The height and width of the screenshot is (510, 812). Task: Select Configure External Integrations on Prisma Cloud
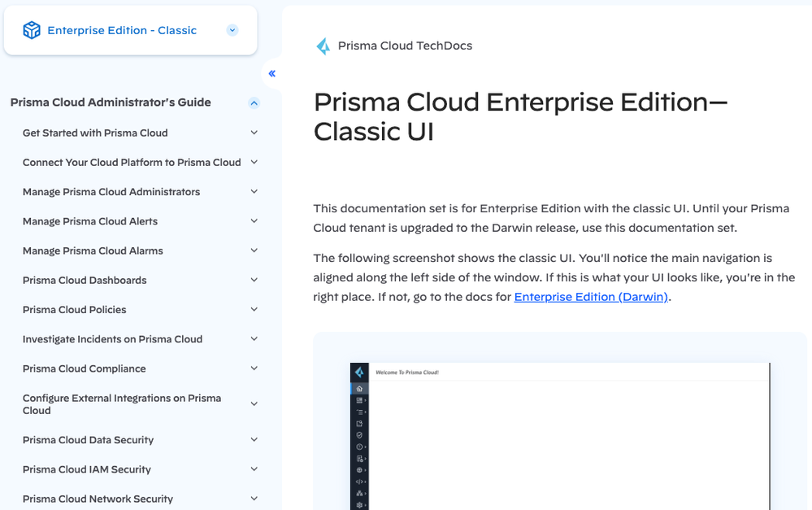click(x=122, y=404)
